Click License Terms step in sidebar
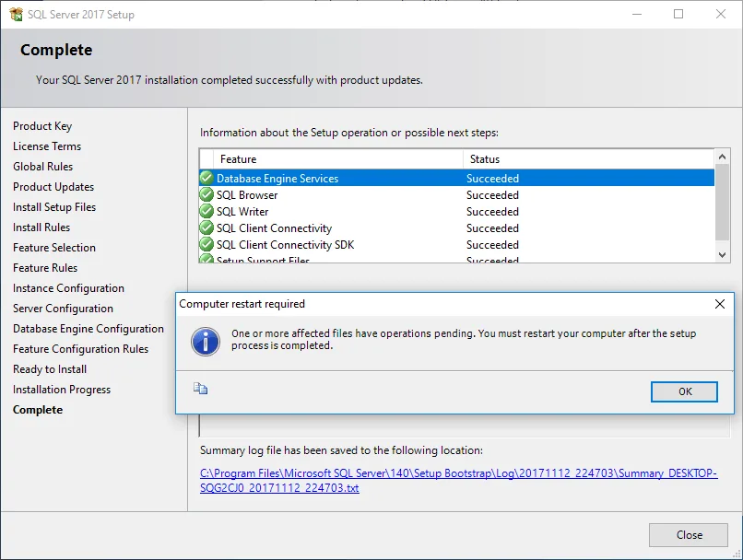743x560 pixels. (x=47, y=146)
